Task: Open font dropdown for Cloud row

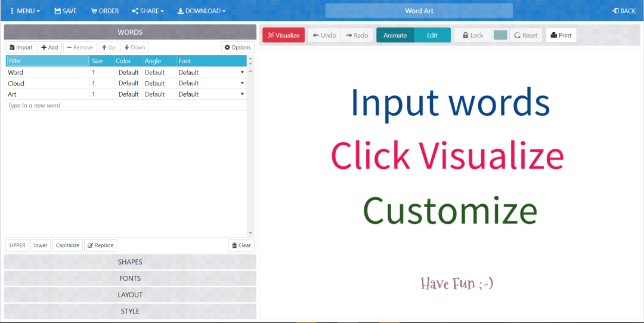Action: [242, 83]
